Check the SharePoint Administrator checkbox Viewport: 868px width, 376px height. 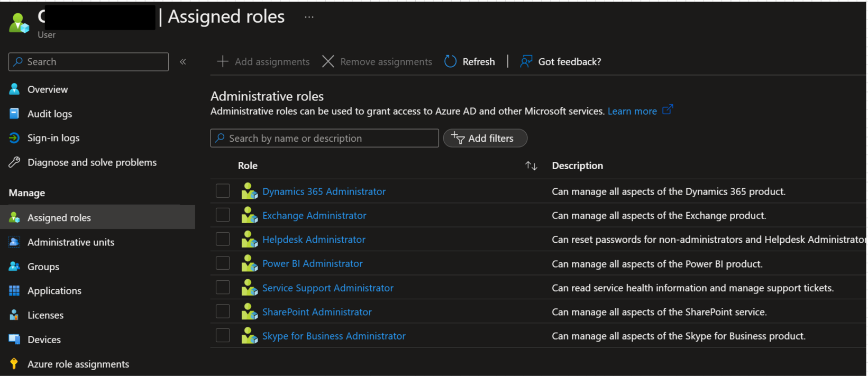223,311
